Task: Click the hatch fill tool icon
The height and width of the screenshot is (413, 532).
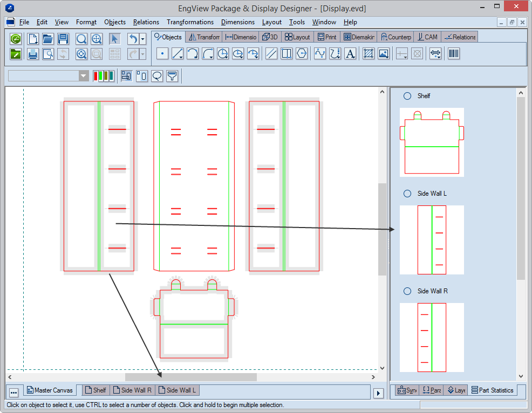Action: [x=369, y=54]
